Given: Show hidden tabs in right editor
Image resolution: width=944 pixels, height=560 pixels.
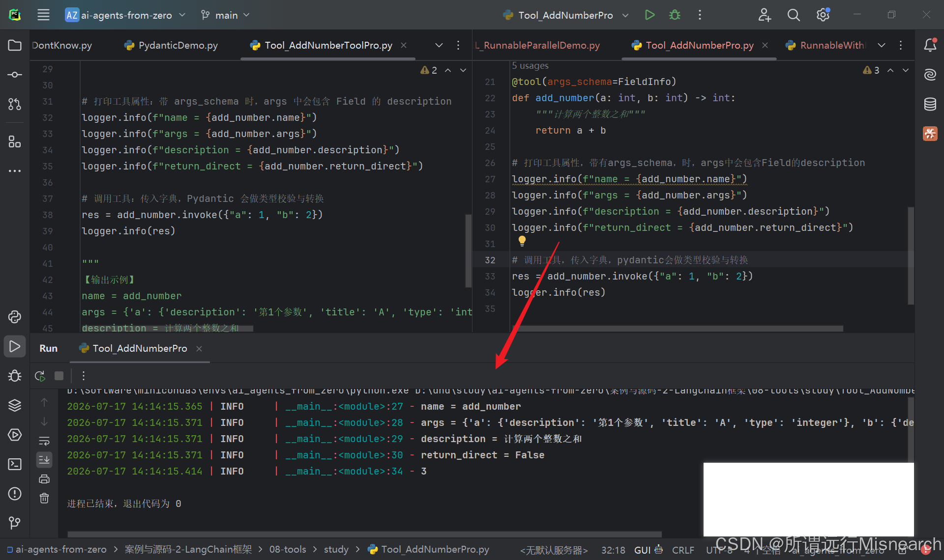Looking at the screenshot, I should click(x=882, y=45).
